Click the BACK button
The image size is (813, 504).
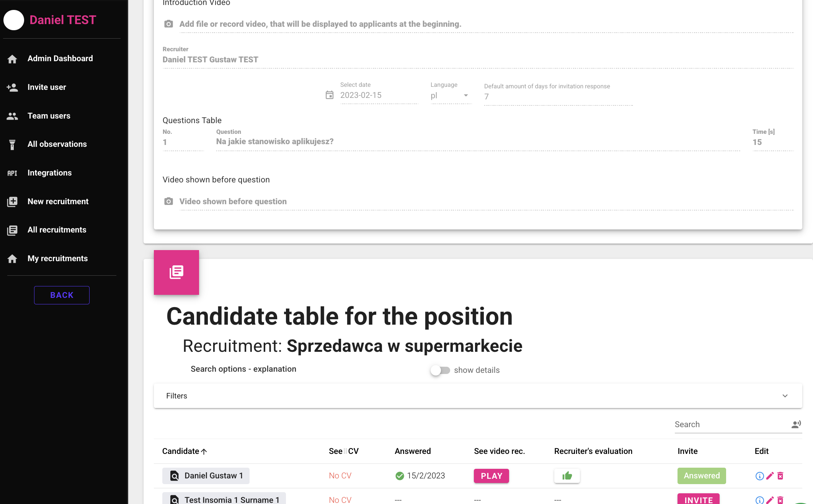(x=62, y=295)
